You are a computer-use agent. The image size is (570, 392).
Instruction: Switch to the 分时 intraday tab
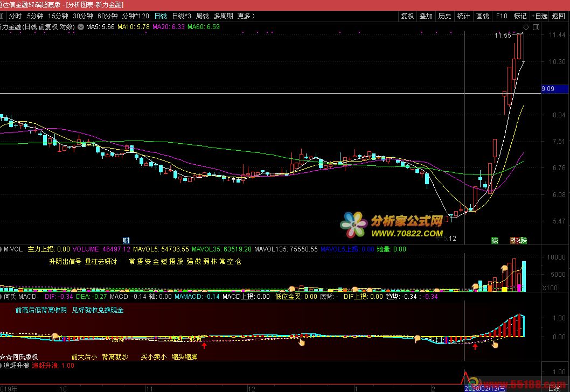[x=15, y=16]
